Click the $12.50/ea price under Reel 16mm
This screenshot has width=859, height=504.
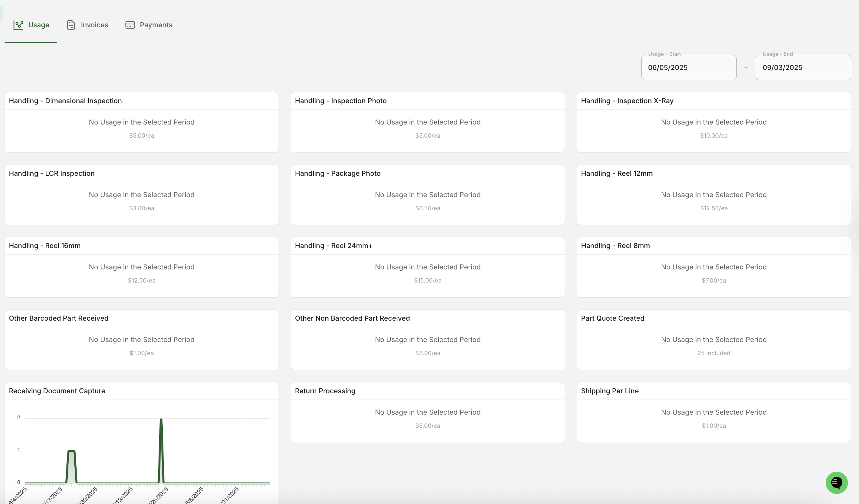pos(141,280)
